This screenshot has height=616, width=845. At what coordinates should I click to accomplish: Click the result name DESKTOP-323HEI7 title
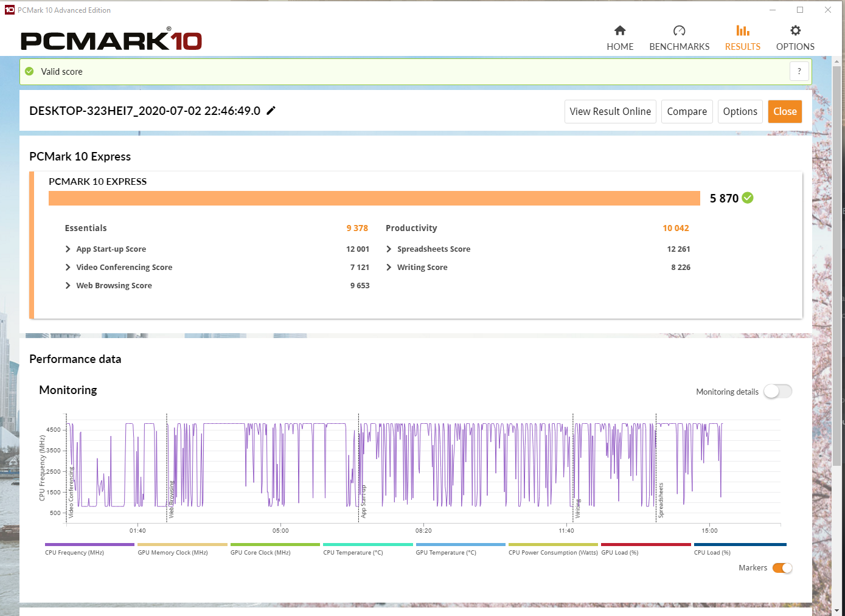(x=145, y=111)
